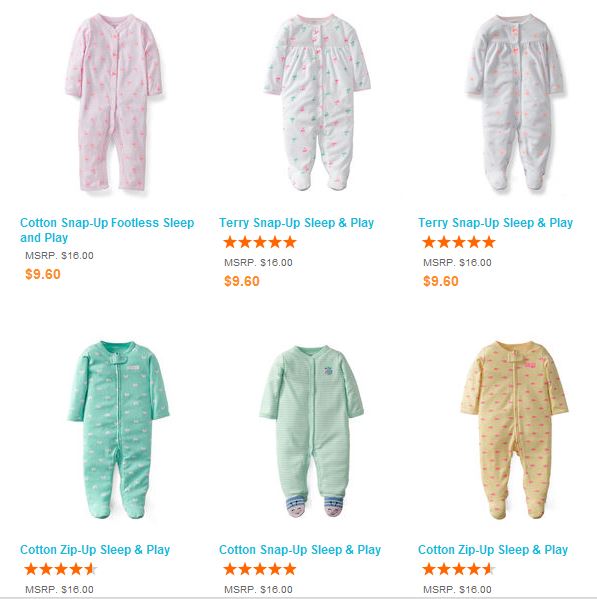Image resolution: width=597 pixels, height=599 pixels.
Task: Select $9.60 price of footless sleeper
Action: [43, 274]
